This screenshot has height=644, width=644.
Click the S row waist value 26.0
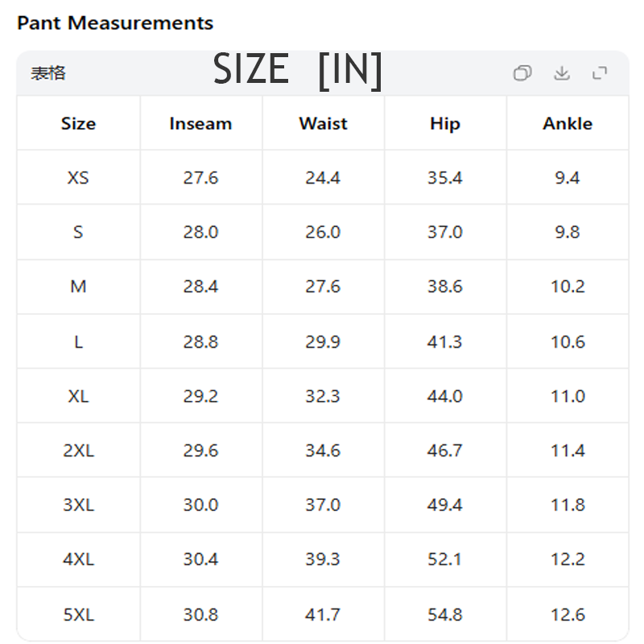coord(323,232)
